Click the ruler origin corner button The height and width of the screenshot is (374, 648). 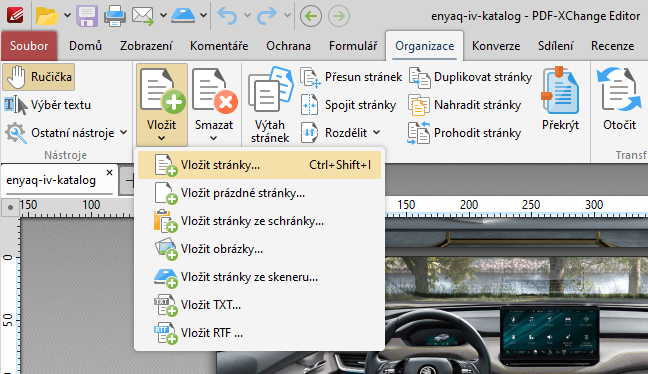point(10,207)
